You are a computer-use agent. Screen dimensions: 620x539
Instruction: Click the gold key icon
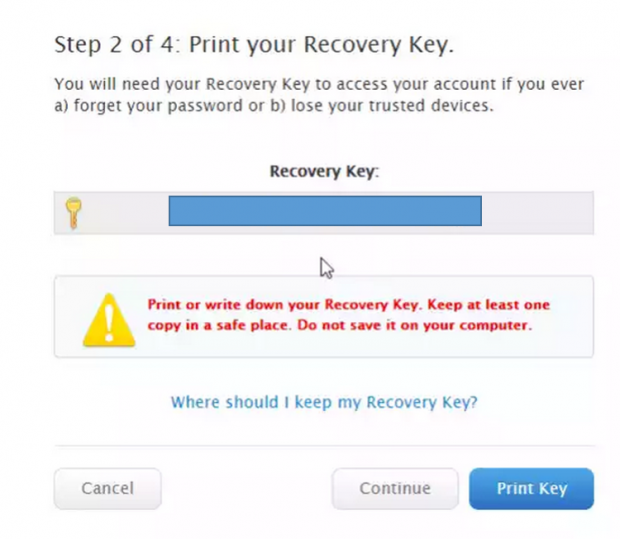pyautogui.click(x=73, y=212)
